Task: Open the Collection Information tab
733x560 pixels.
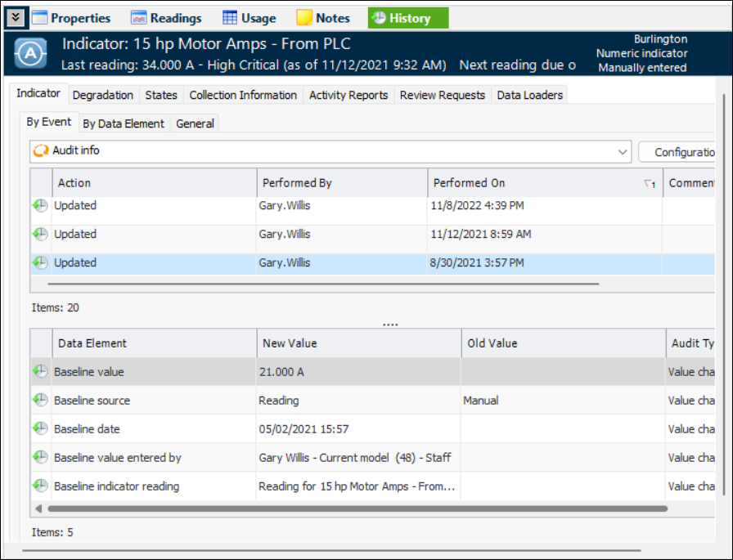Action: pos(243,95)
